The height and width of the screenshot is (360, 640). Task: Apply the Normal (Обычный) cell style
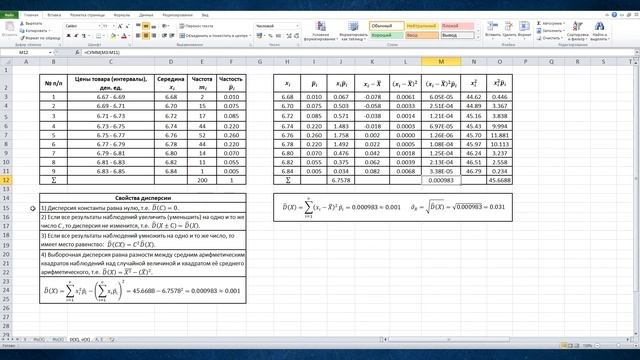pyautogui.click(x=387, y=26)
